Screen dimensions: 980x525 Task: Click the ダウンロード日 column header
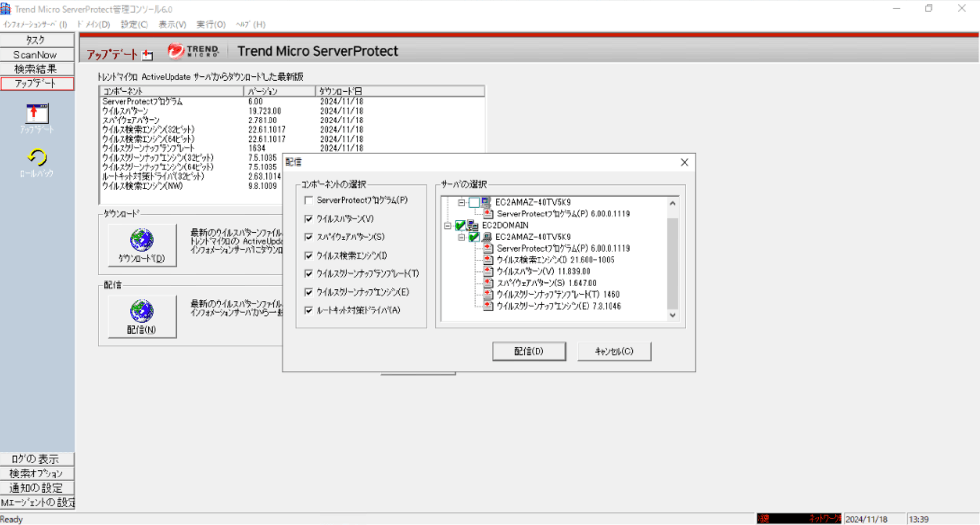400,91
